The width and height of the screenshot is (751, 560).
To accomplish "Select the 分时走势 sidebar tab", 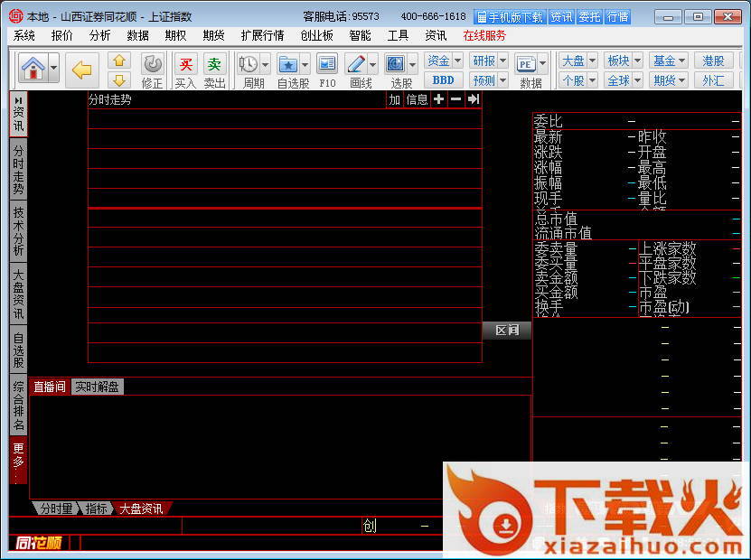I will [18, 170].
